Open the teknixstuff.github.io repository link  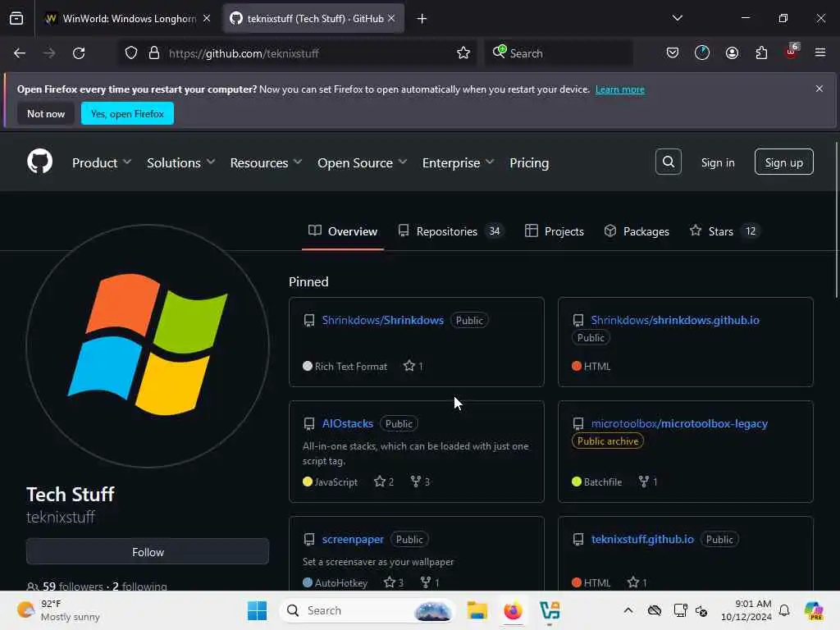(x=642, y=539)
